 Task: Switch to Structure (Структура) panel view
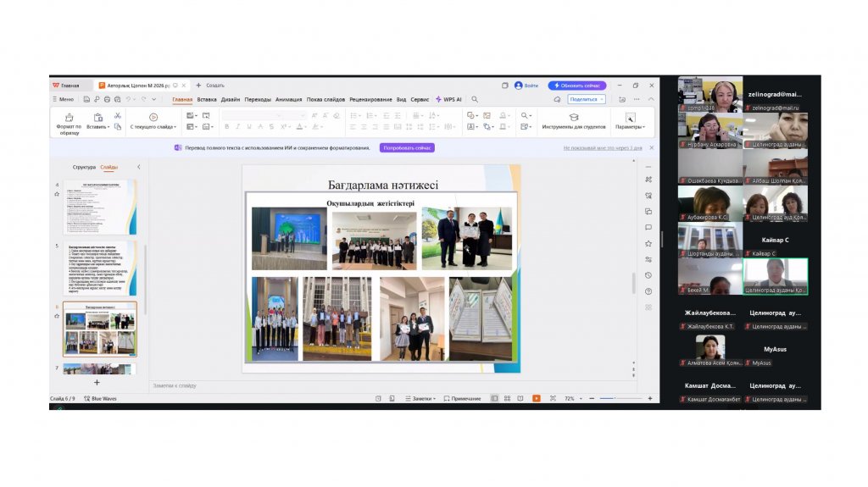84,167
